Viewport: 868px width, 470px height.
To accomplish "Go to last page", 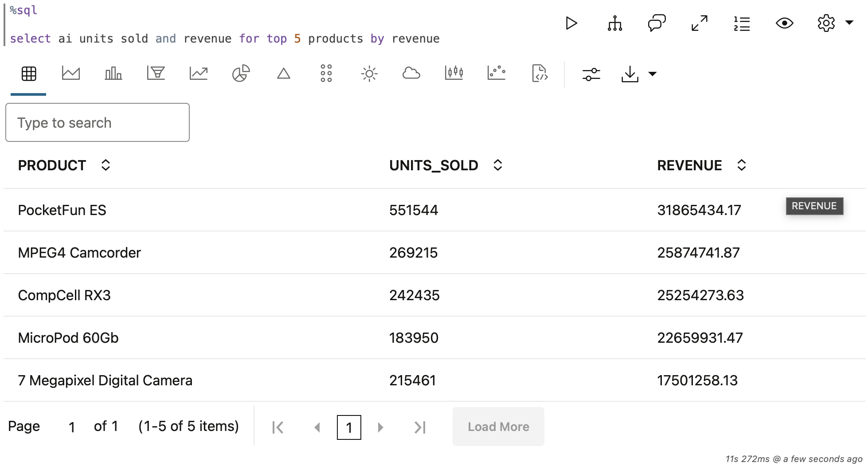I will click(x=420, y=427).
